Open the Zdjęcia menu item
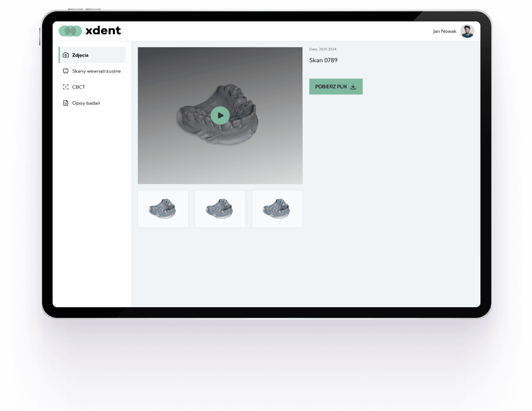 coord(92,55)
